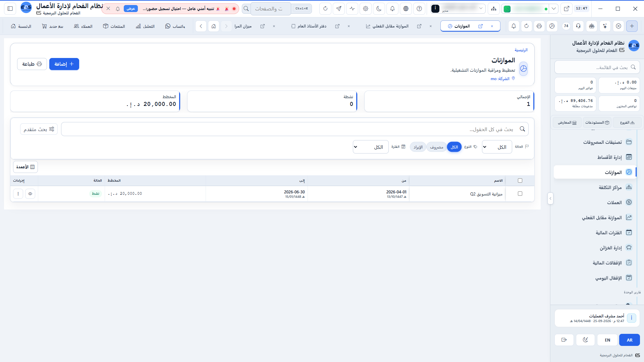The width and height of the screenshot is (644, 362).
Task: Open row actions three-dot menu
Action: [18, 194]
